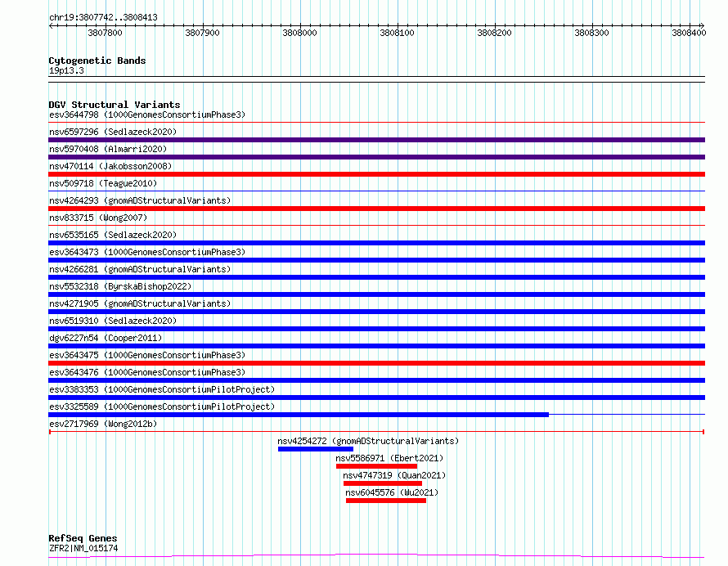Viewport: 728px width, 566px height.
Task: Select the red bar under nsv5586971 (Ebert2021)
Action: point(376,466)
